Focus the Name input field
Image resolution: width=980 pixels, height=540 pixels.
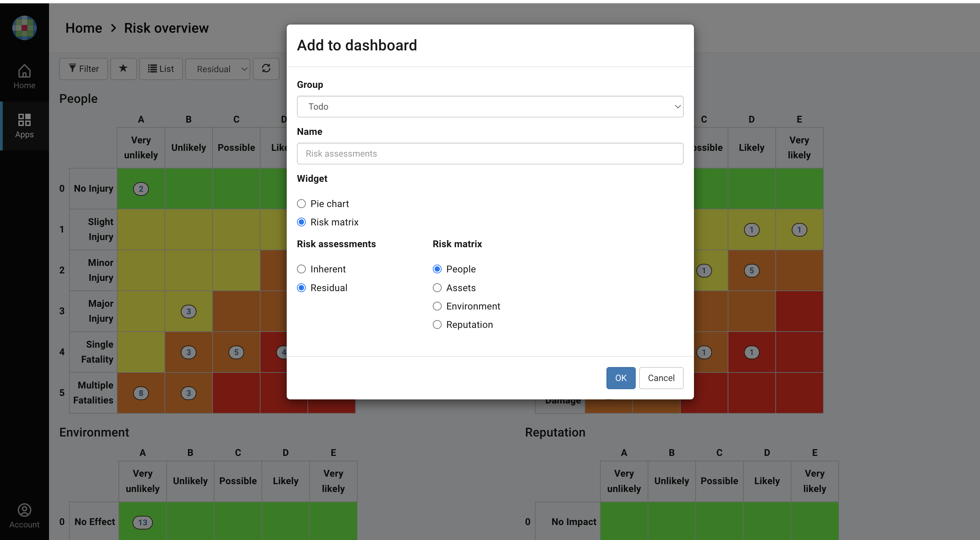pyautogui.click(x=490, y=154)
